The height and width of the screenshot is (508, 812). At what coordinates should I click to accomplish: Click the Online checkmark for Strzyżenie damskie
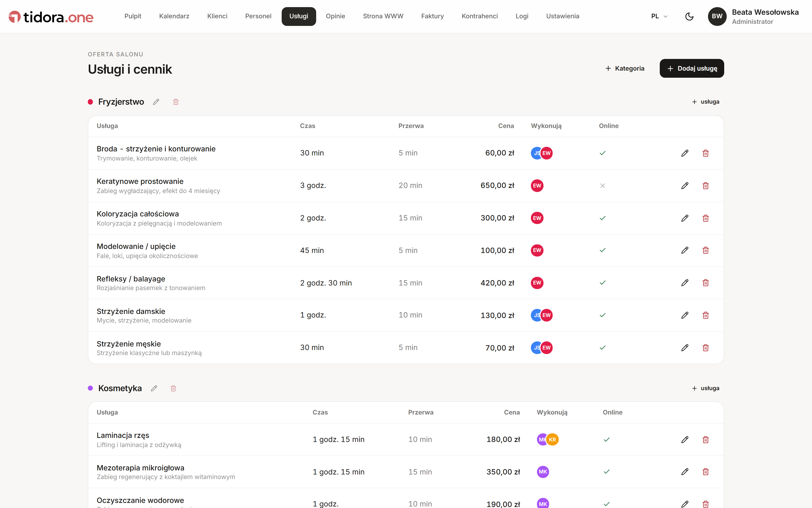[603, 315]
